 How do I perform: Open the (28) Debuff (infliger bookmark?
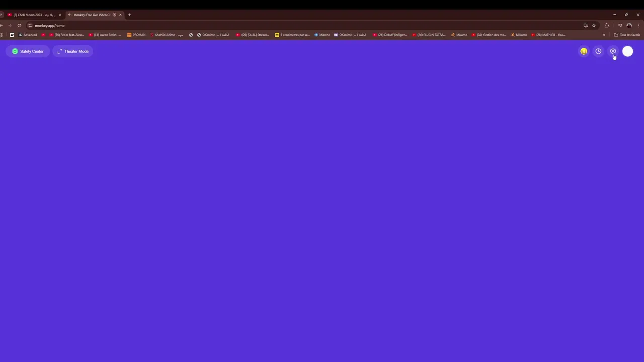[x=390, y=35]
